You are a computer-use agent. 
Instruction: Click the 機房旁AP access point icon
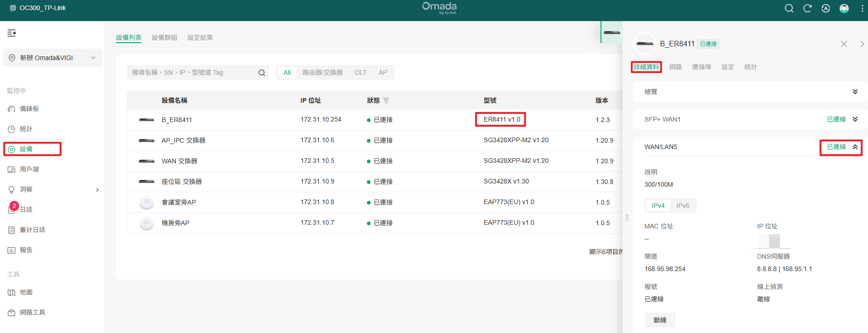click(x=147, y=223)
